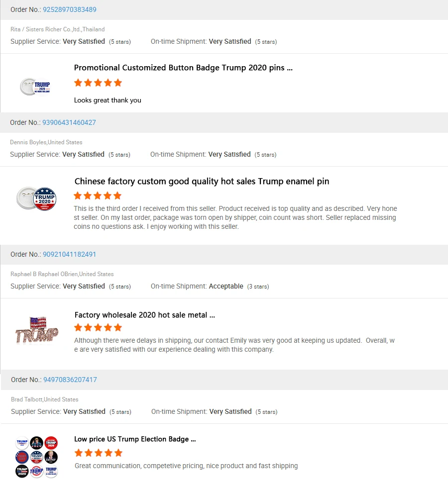This screenshot has width=448, height=493.
Task: Open order number 92528970383489 link
Action: point(69,9)
